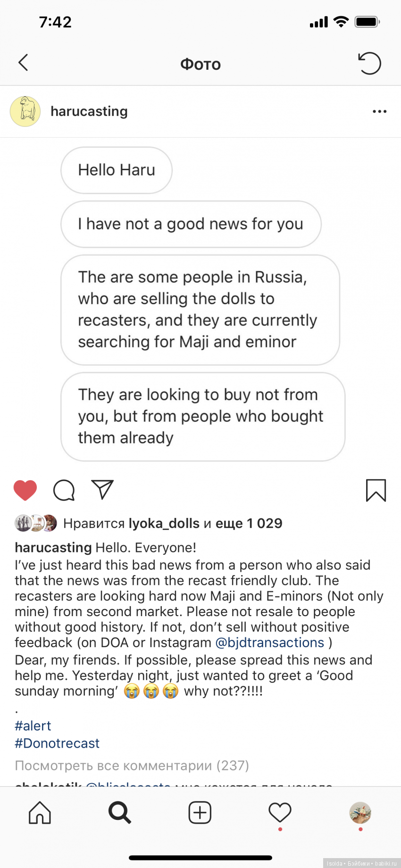The width and height of the screenshot is (401, 868).
Task: Toggle the red heart like button
Action: point(25,490)
